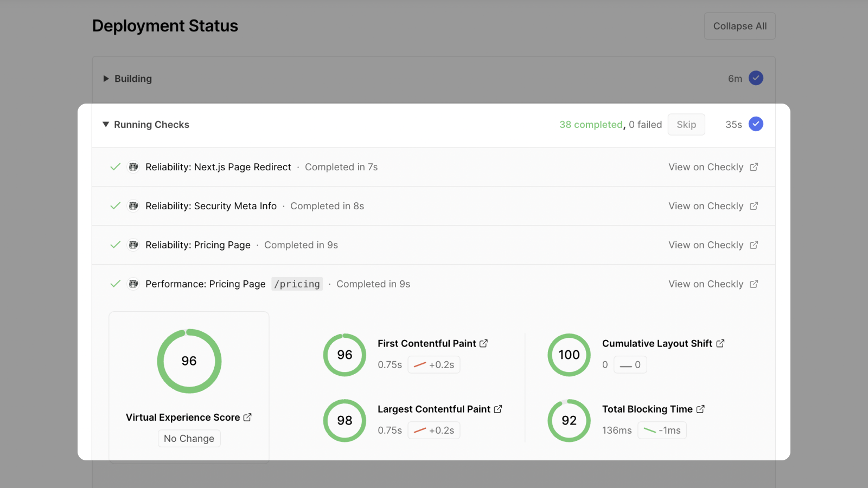The width and height of the screenshot is (868, 488).
Task: Click the blue checkmark beside the Building stage
Action: (756, 78)
